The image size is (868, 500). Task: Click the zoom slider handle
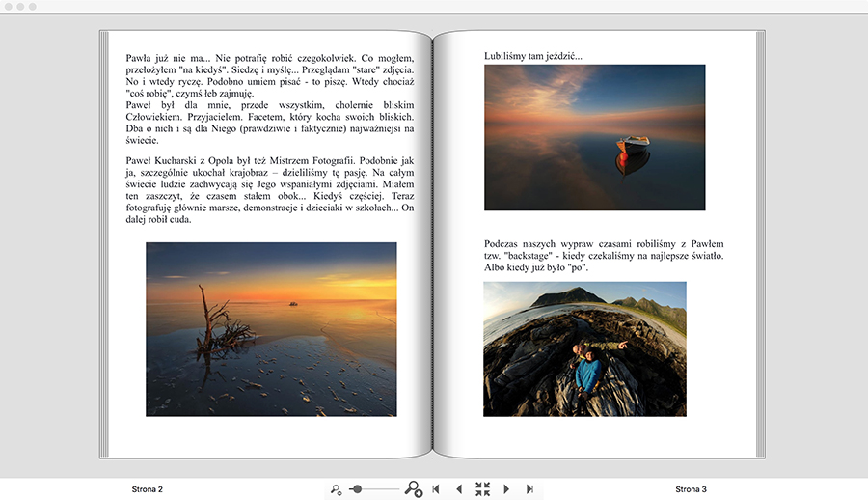358,489
